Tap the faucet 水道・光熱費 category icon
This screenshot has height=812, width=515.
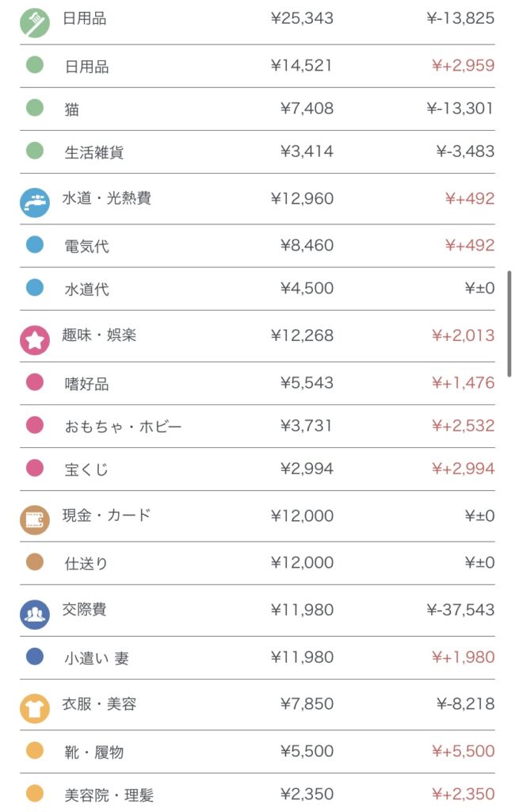point(34,201)
